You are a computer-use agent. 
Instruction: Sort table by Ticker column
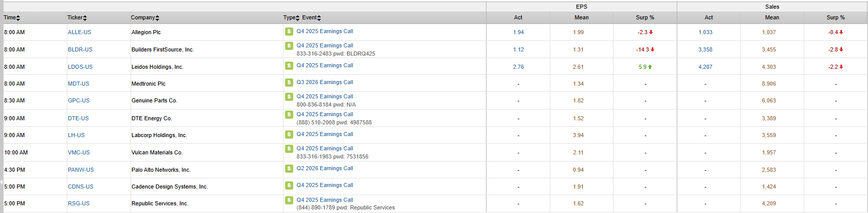[x=77, y=18]
